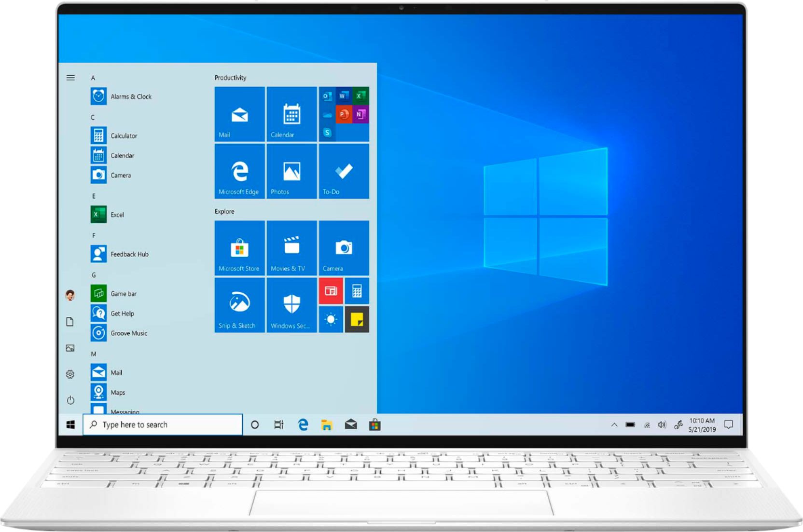
Task: Open Get Help app
Action: coord(113,313)
